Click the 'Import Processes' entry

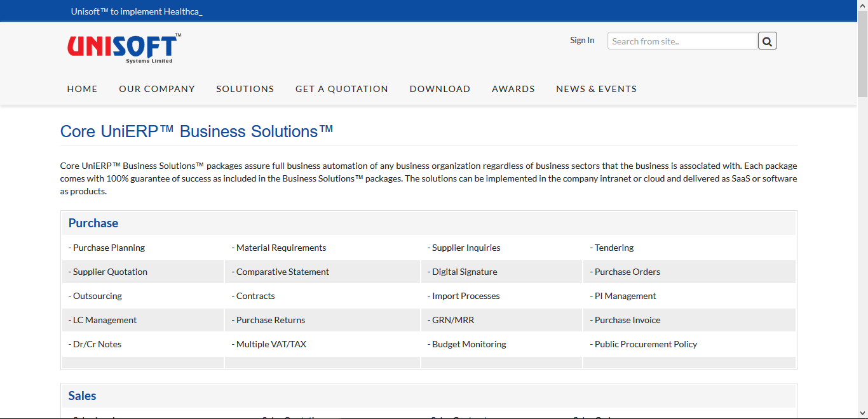click(464, 296)
